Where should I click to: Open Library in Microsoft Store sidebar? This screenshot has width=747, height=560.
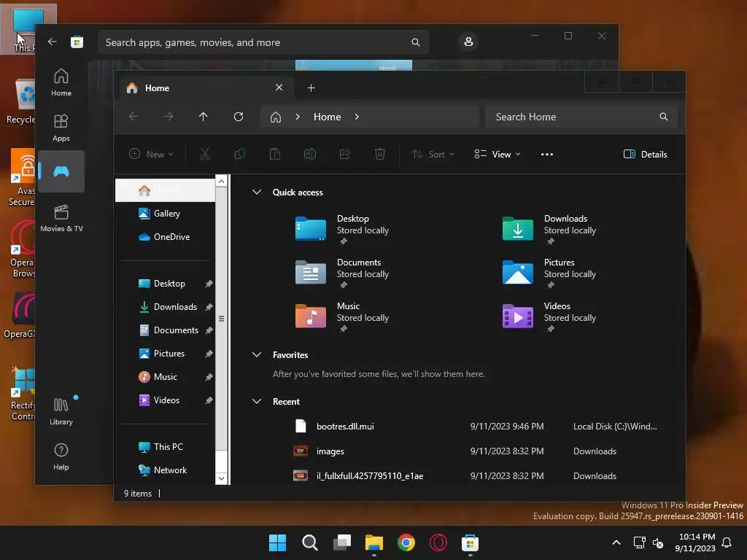(x=61, y=411)
